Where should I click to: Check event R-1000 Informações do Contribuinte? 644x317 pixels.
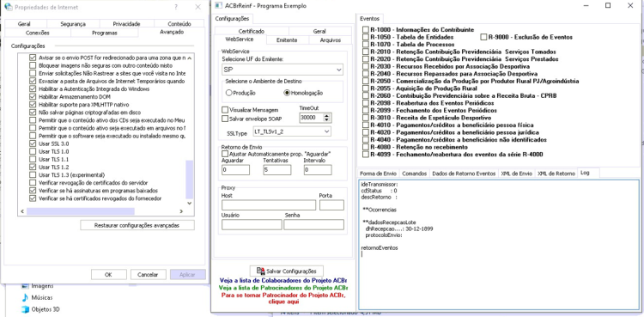point(366,29)
